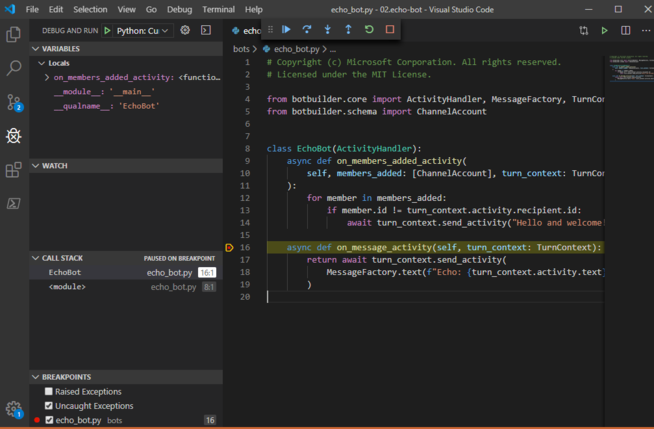Restart the debugging session
654x429 pixels.
coord(369,30)
